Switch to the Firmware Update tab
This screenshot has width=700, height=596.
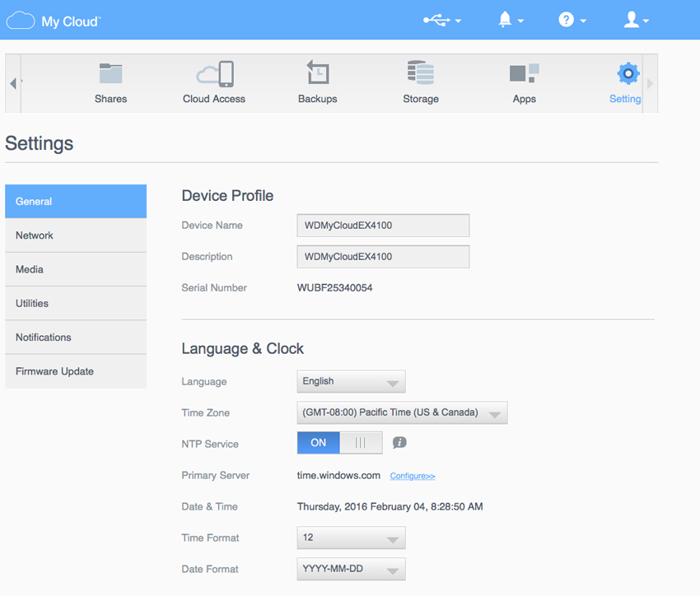[x=76, y=371]
